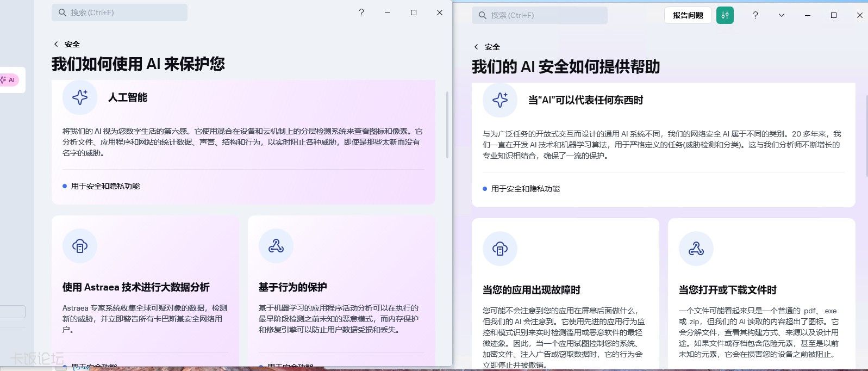This screenshot has width=868, height=371.
Task: Go back via right window's 安全 arrow
Action: (476, 47)
